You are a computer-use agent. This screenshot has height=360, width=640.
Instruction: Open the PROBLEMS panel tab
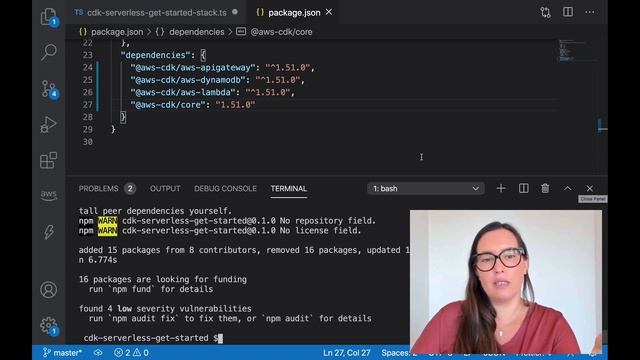(98, 189)
